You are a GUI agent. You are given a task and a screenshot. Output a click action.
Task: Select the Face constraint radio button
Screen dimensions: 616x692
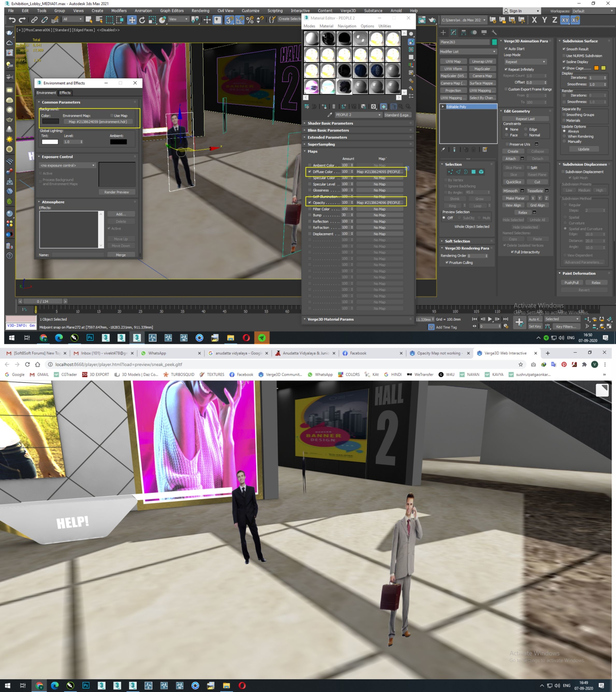click(x=506, y=135)
